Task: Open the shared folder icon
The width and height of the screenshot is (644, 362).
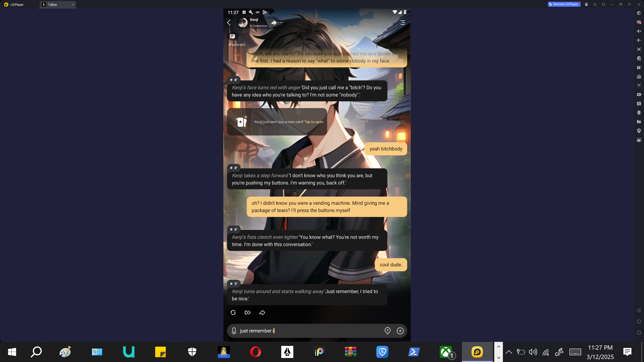Action: click(x=639, y=122)
